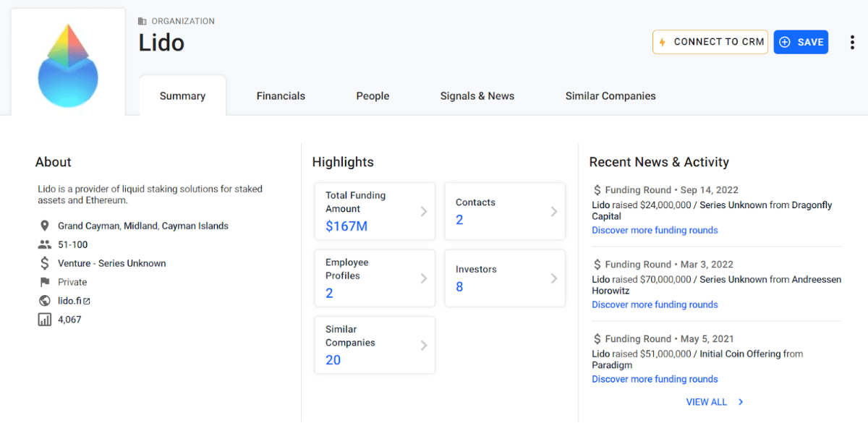Click the Connect to CRM button
Screen dimensions: 868x423
[x=710, y=42]
